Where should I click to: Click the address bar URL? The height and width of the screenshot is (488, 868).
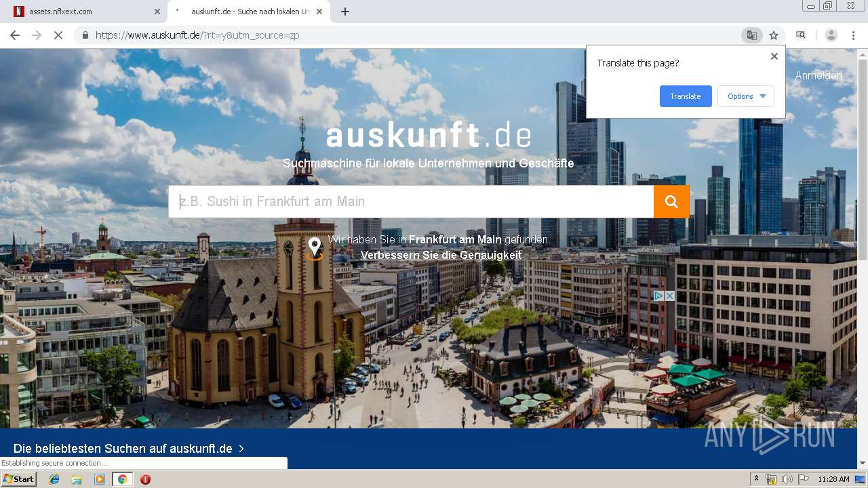[x=197, y=35]
